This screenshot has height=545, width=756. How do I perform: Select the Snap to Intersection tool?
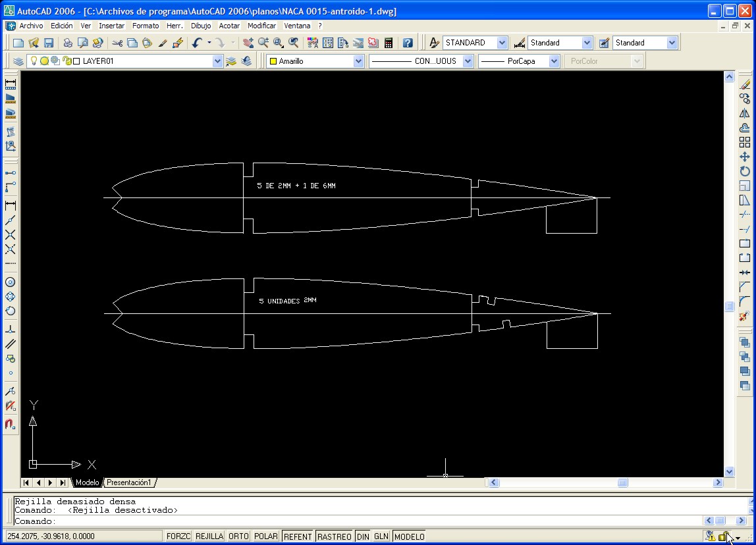[10, 235]
